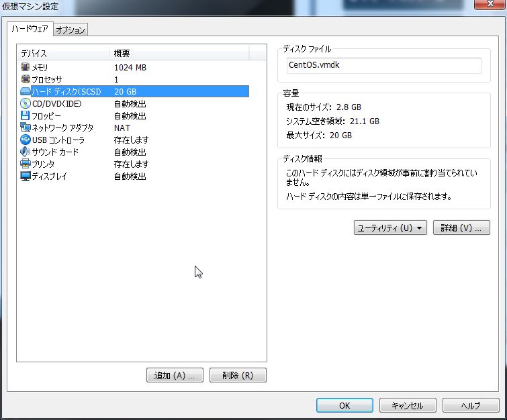Image resolution: width=507 pixels, height=420 pixels.
Task: Select the サウンド カード row label
Action: coord(55,152)
